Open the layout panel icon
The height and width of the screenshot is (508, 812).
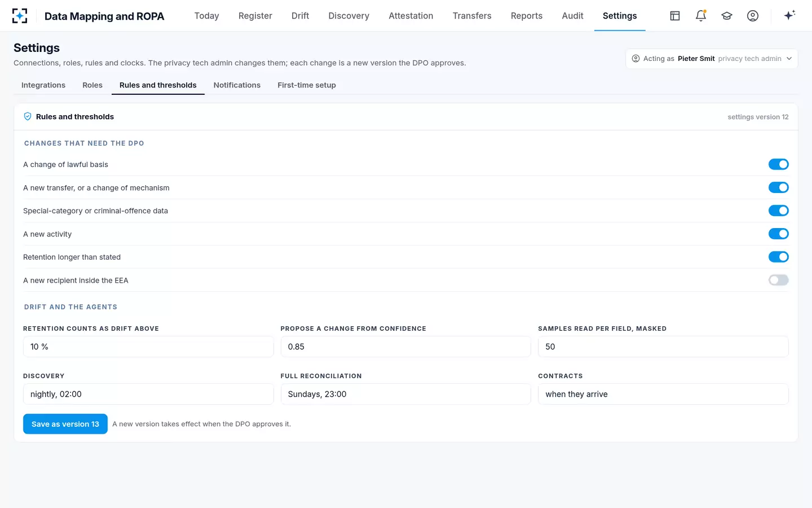pyautogui.click(x=675, y=16)
